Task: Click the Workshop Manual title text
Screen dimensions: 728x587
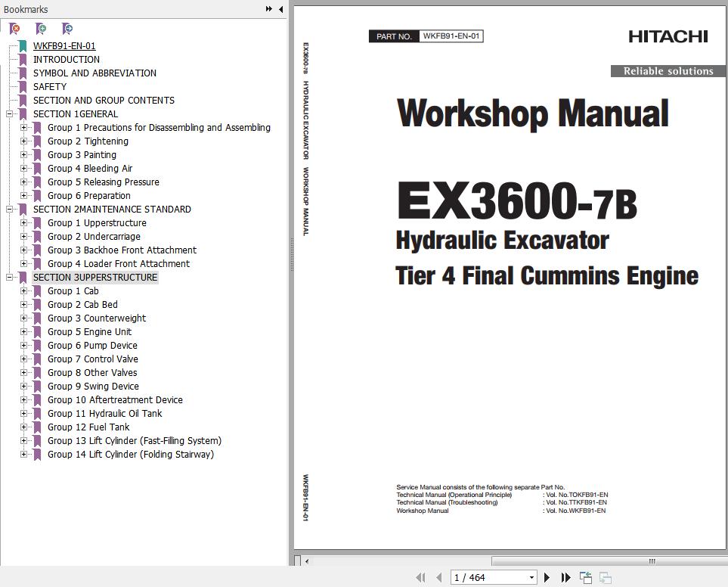Action: [532, 113]
